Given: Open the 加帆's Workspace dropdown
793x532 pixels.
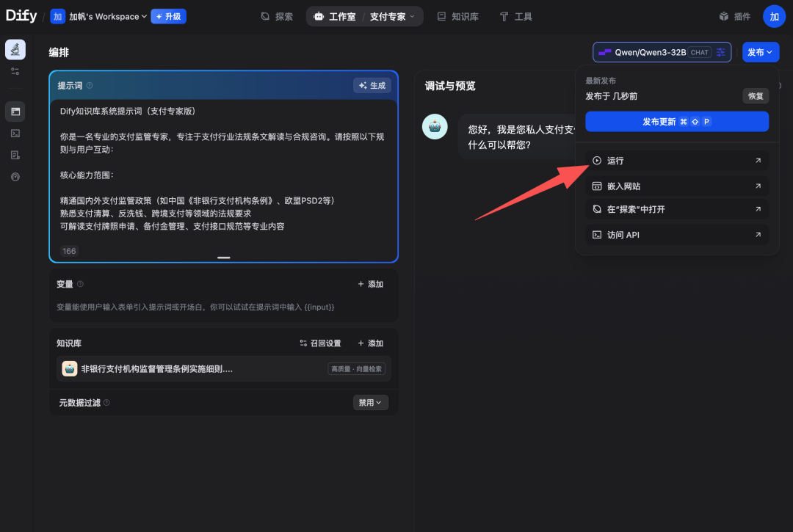Looking at the screenshot, I should 108,17.
